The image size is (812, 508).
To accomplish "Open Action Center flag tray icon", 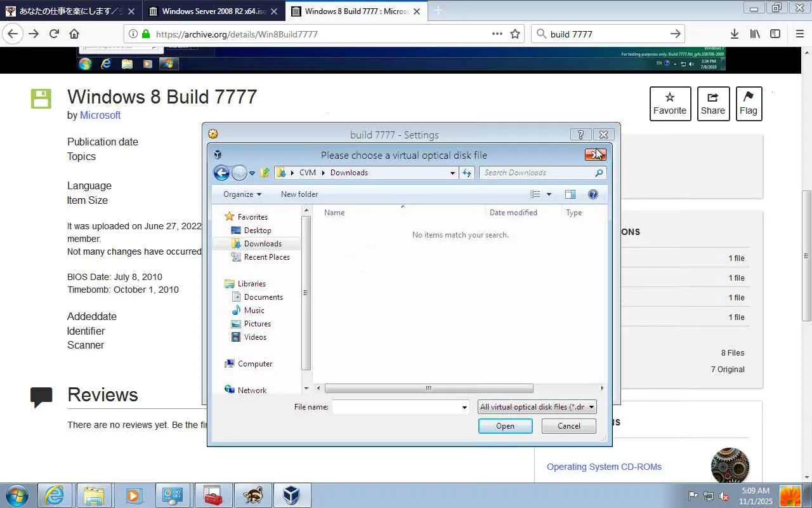I will coord(693,496).
